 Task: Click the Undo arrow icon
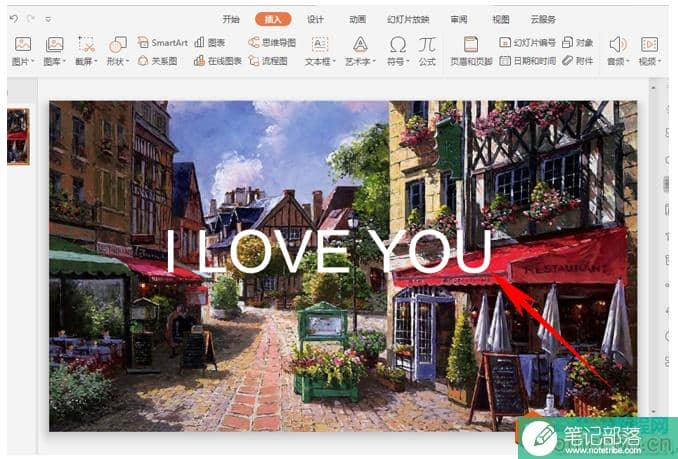[x=14, y=19]
